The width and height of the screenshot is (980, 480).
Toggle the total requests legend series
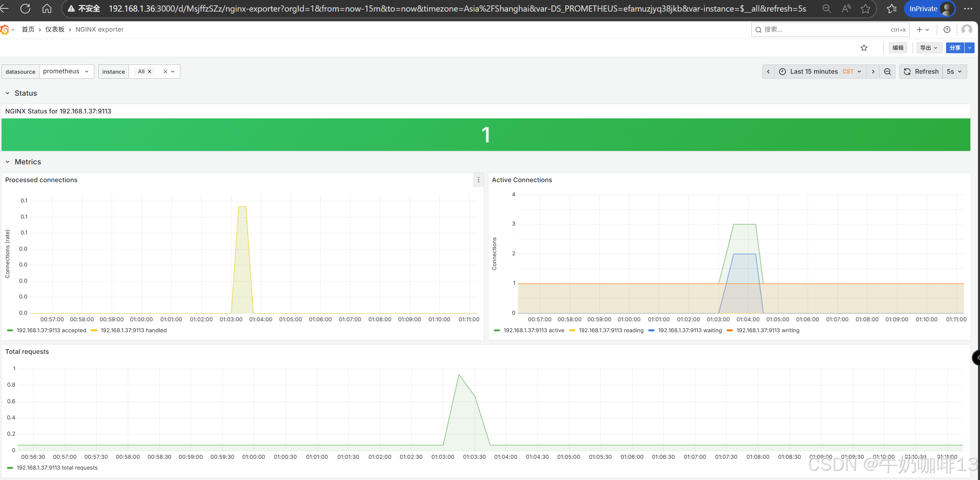[57, 468]
